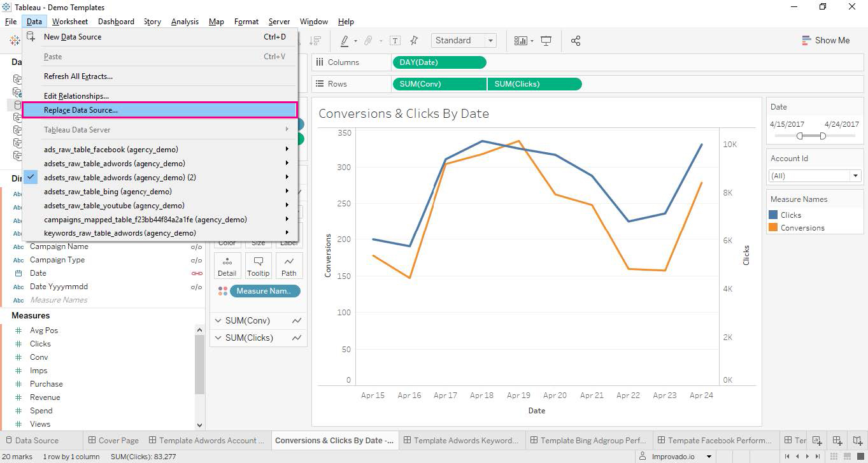Click New Dashboard icon in tab bar
This screenshot has height=463, width=868.
(x=837, y=441)
